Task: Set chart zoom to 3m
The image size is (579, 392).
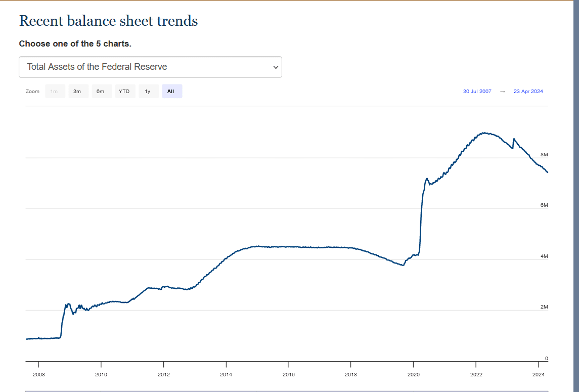Action: (x=78, y=91)
